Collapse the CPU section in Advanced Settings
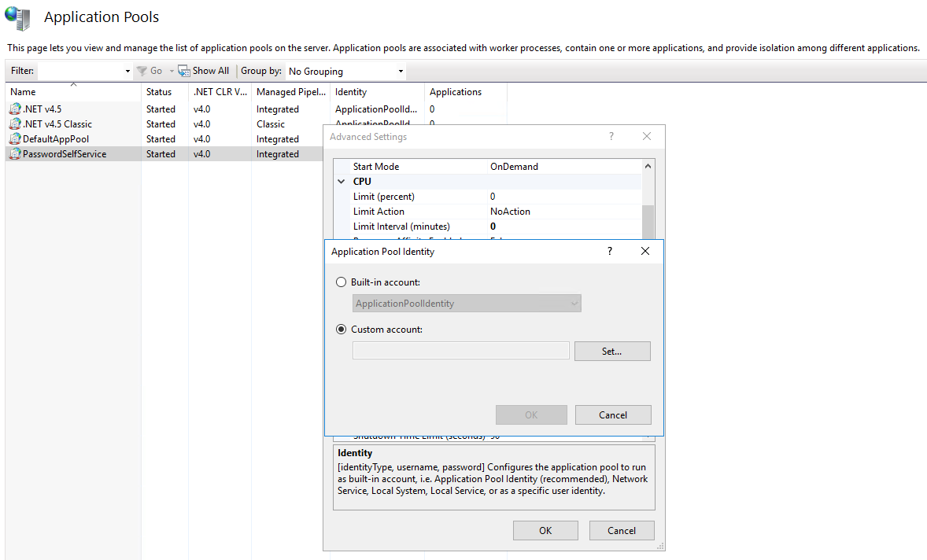The height and width of the screenshot is (560, 927). (x=342, y=182)
